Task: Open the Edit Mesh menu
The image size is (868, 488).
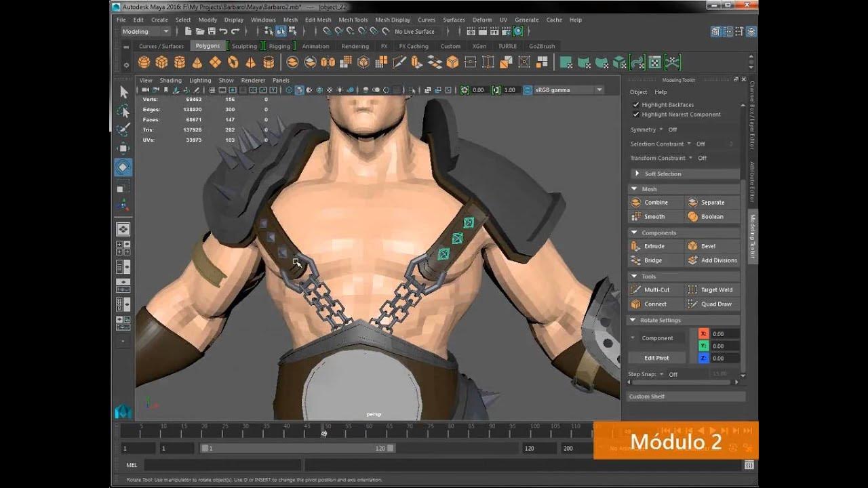Action: 318,20
